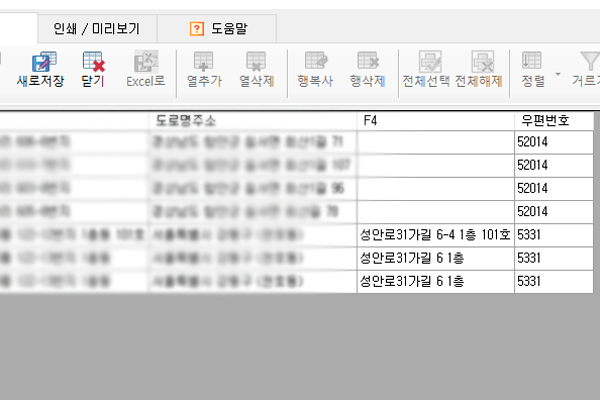This screenshot has width=600, height=400.
Task: Open the 도움말 help tab
Action: click(x=217, y=29)
